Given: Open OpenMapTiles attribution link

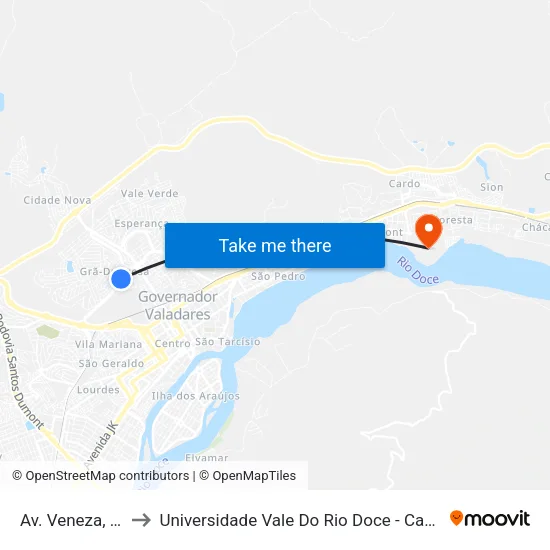Looking at the screenshot, I should [248, 476].
